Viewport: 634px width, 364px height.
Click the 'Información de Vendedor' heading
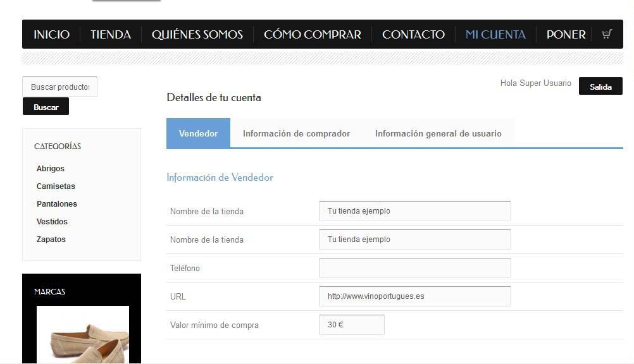[220, 178]
